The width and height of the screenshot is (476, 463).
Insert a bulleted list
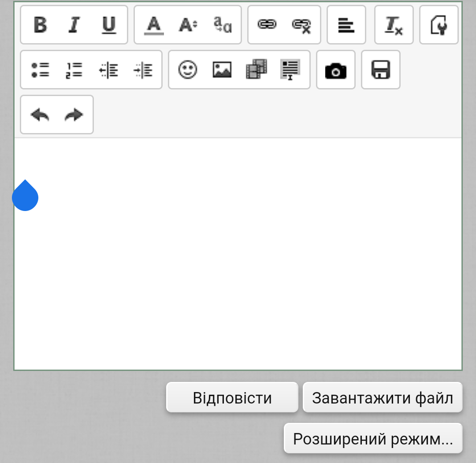point(40,70)
